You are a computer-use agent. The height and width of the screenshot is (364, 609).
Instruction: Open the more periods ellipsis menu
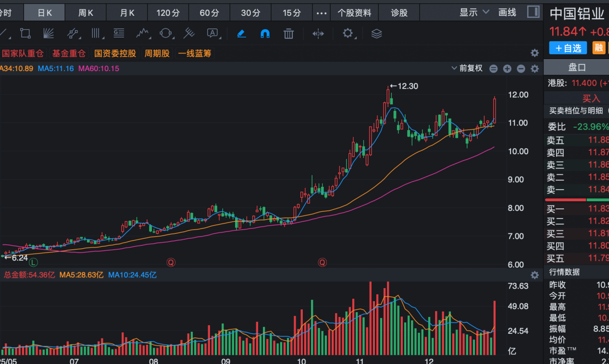(322, 13)
